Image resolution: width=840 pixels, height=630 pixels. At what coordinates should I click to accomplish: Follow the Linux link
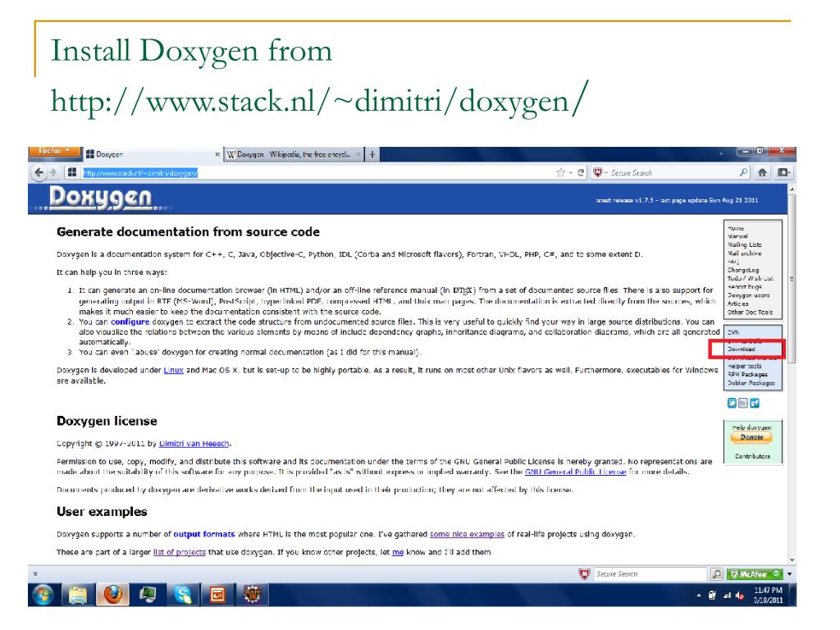(174, 370)
